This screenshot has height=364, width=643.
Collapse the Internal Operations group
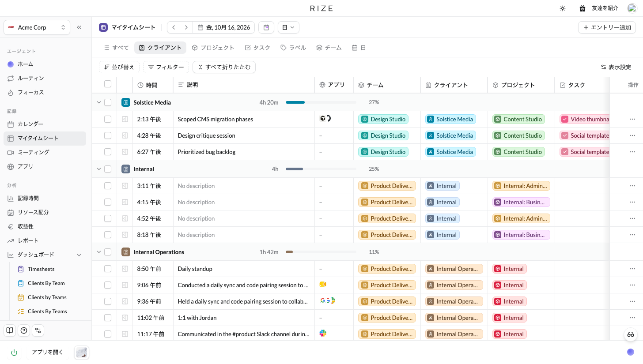(99, 252)
